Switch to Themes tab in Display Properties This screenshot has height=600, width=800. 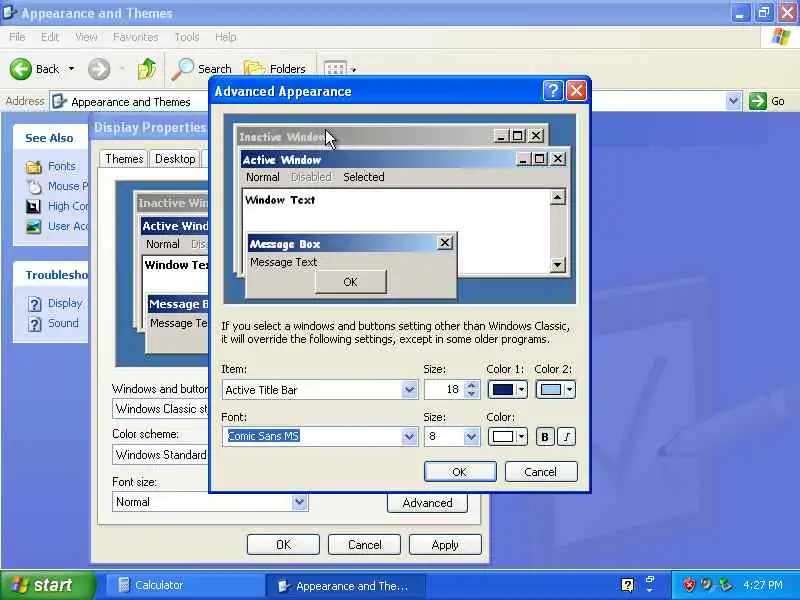[x=124, y=159]
